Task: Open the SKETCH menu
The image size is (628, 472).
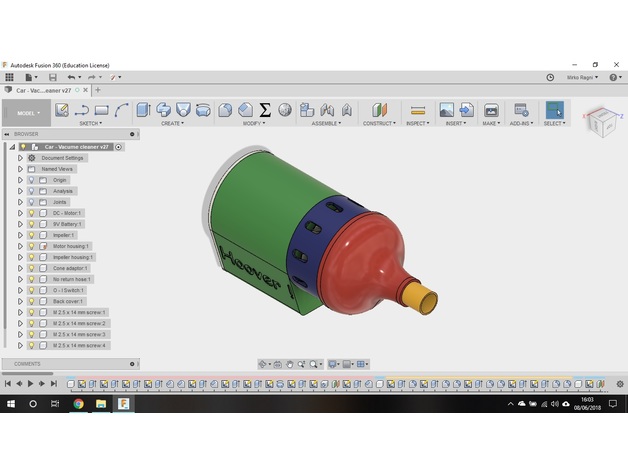Action: [x=91, y=123]
